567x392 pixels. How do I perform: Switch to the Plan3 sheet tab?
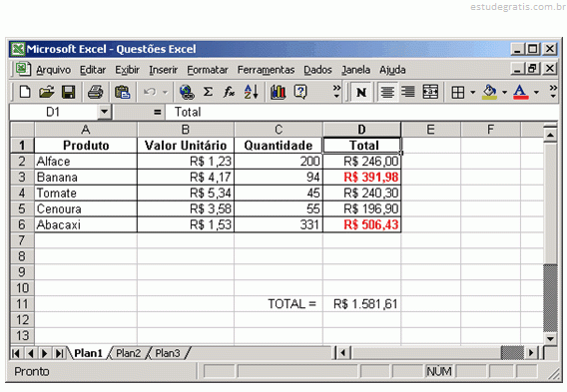click(167, 353)
